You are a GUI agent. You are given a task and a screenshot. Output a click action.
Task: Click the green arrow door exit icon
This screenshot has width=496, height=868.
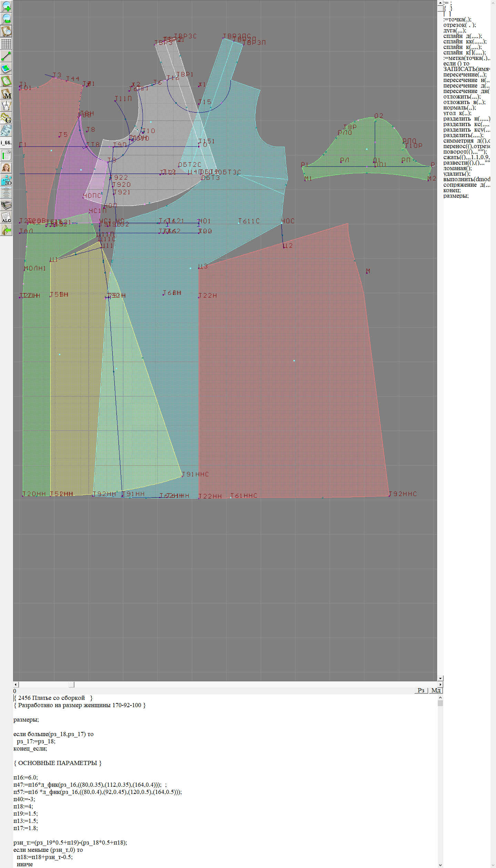pos(6,230)
